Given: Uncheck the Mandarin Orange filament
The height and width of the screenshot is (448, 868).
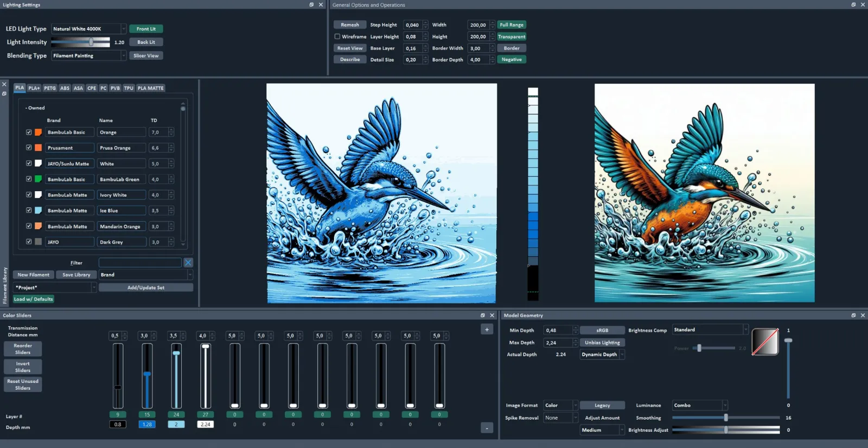Looking at the screenshot, I should (x=29, y=226).
